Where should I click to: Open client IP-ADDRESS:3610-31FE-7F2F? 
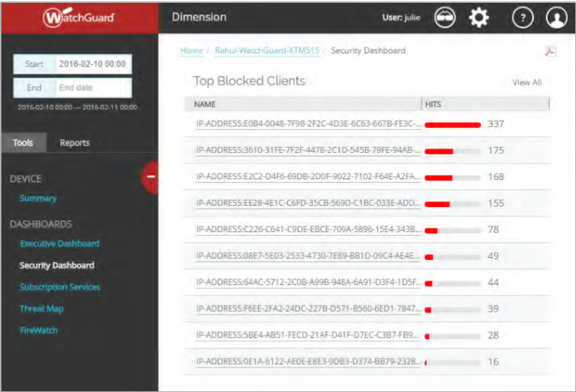pos(309,151)
